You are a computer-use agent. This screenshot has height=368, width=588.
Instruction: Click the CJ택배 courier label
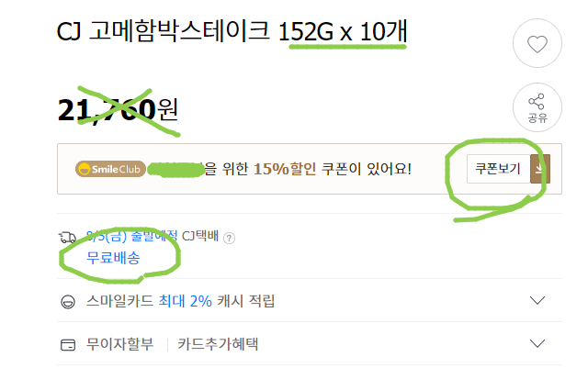click(x=200, y=237)
